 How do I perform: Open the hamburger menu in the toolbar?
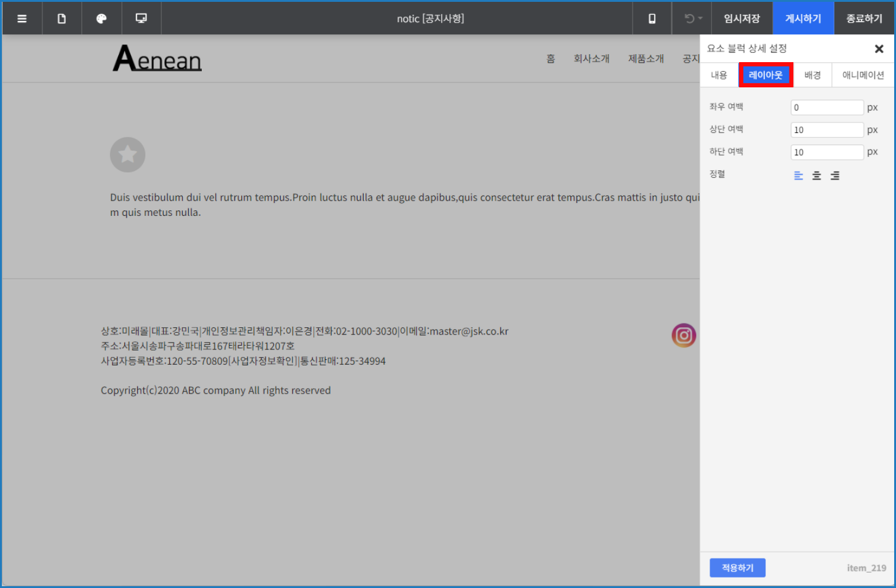22,18
